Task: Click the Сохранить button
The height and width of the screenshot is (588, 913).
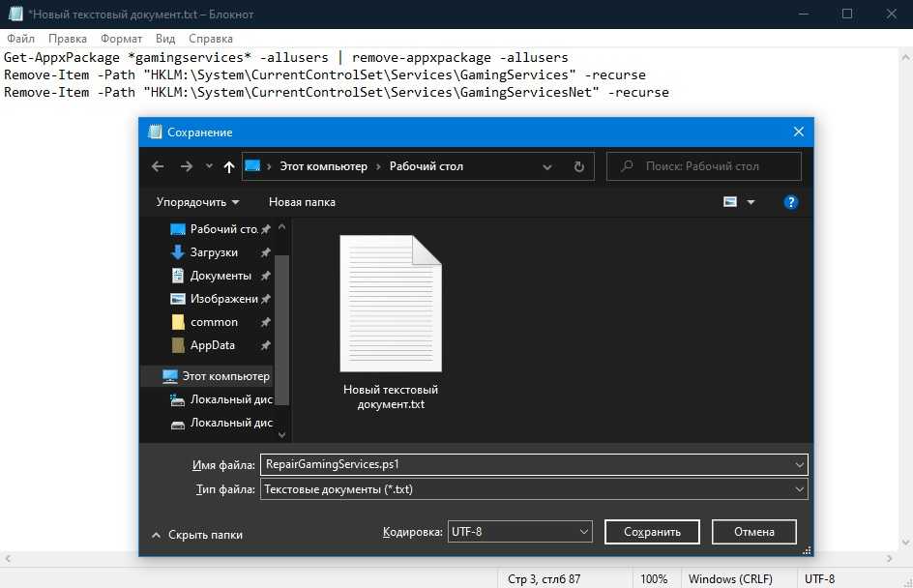Action: 652,532
